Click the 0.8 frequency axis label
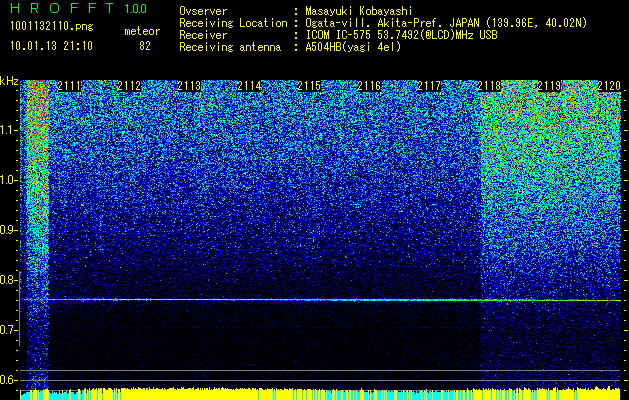Viewport: 629px width, 400px height. click(x=9, y=280)
